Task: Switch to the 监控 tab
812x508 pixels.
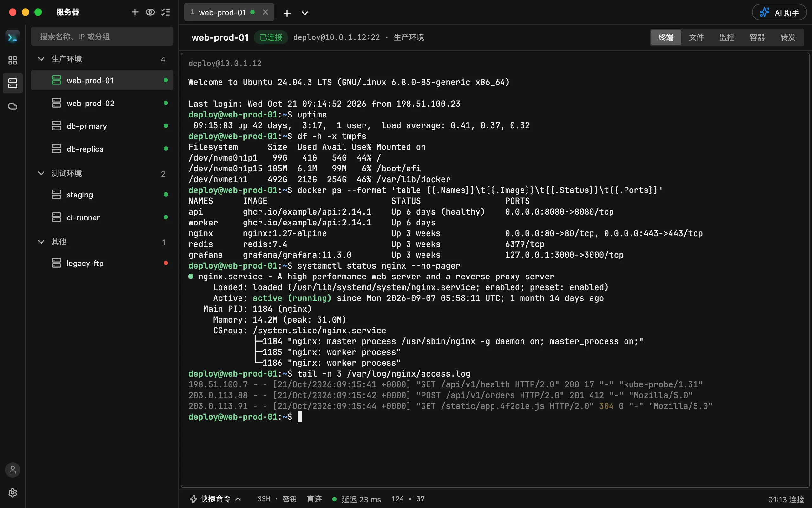Action: [x=727, y=37]
